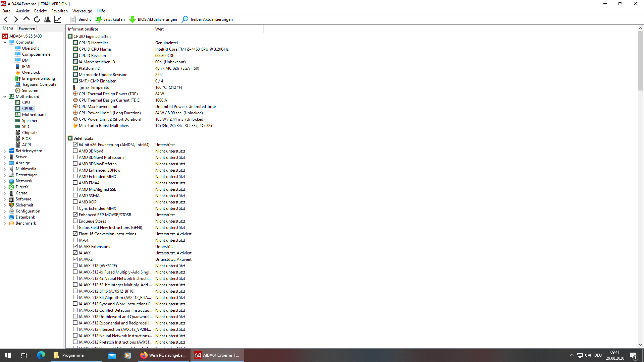Click the Refresh toolbar icon
Screen dimensions: 644x362
click(37, 19)
